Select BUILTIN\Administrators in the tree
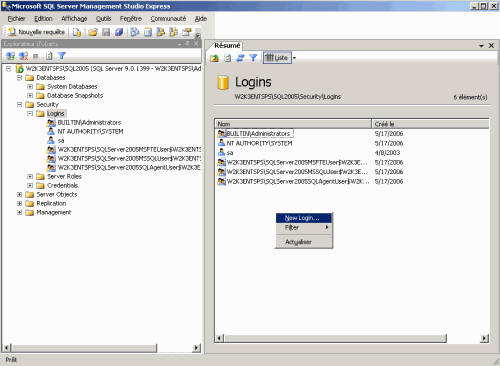The image size is (500, 366). 89,123
